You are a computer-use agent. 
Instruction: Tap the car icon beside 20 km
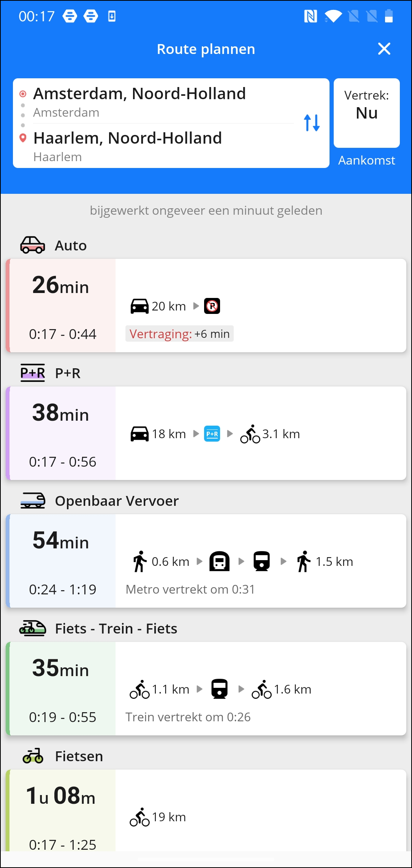[x=139, y=306]
